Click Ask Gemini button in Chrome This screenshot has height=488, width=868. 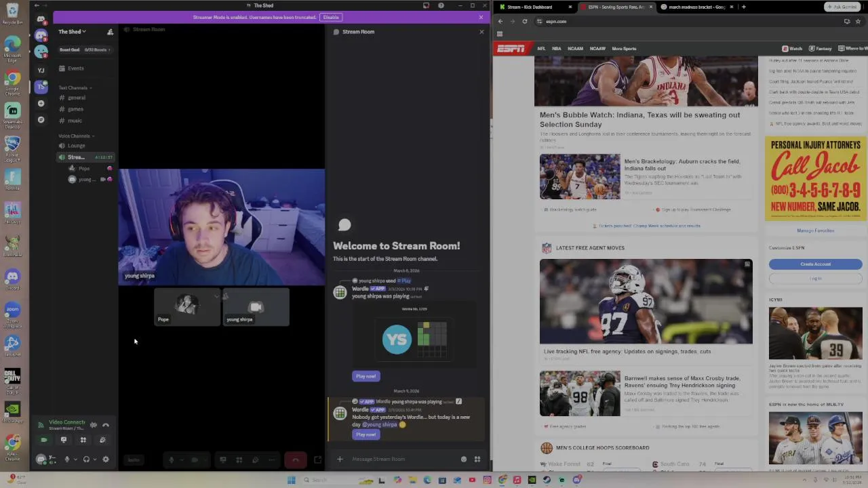[842, 7]
